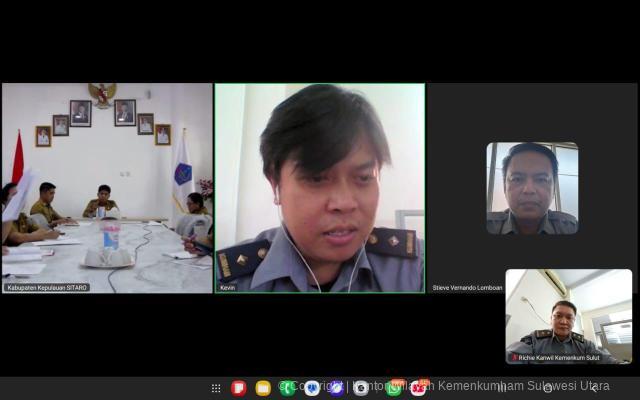Open WhatsApp with notification badge
Image resolution: width=640 pixels, height=400 pixels.
394,388
